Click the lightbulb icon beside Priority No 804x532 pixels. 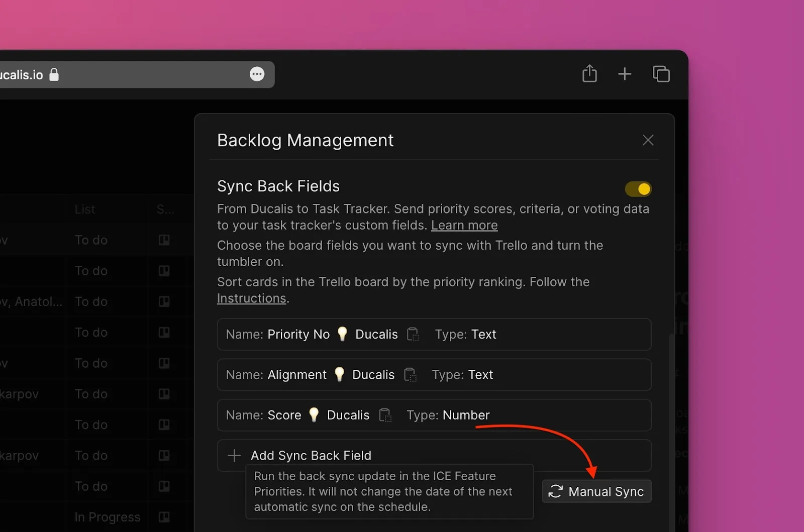point(342,334)
